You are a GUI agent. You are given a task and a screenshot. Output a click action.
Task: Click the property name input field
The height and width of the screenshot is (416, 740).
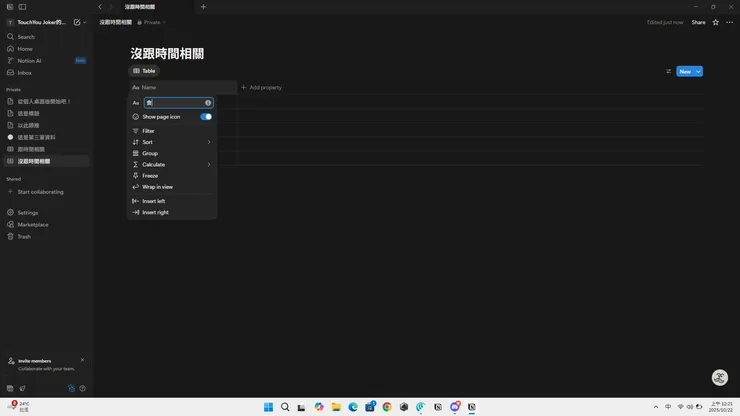(x=178, y=103)
